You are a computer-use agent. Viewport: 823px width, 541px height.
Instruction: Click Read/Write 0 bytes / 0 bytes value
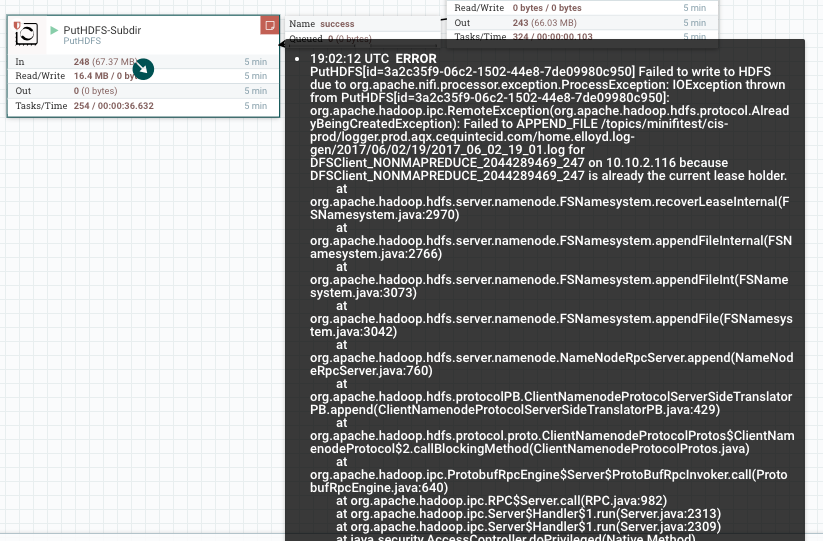(x=547, y=8)
